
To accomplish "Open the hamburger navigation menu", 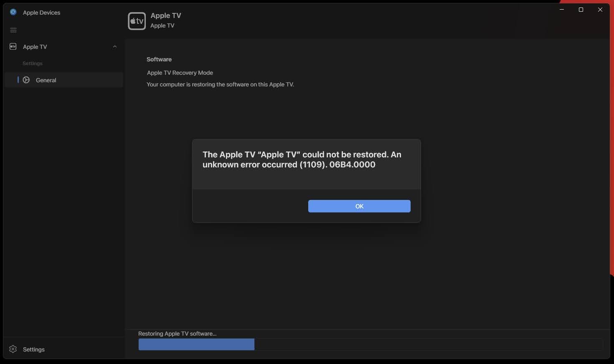I will (13, 30).
